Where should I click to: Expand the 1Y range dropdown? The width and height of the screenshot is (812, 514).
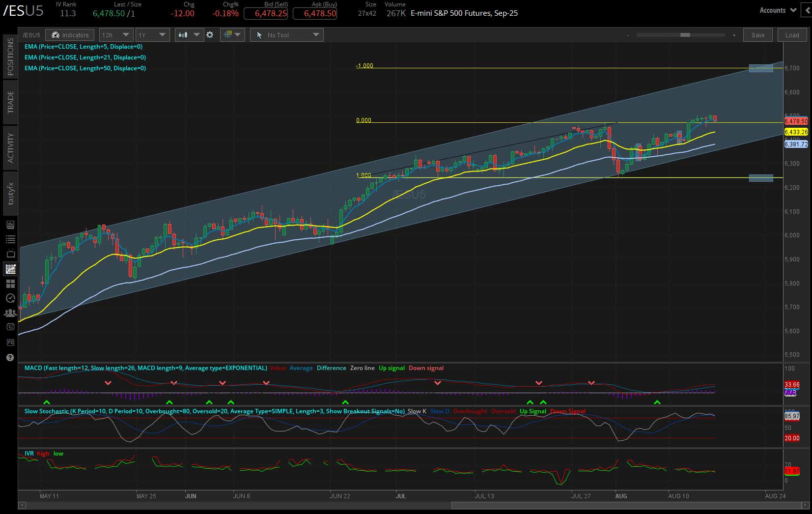point(152,34)
